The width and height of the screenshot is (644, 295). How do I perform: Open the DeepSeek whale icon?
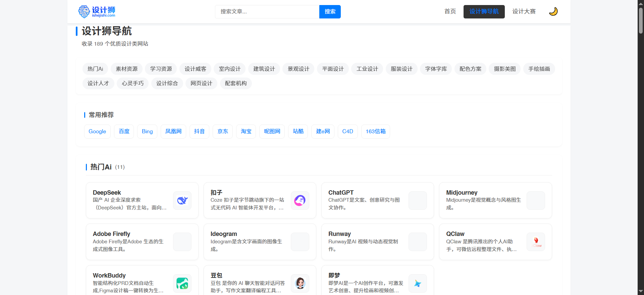182,200
